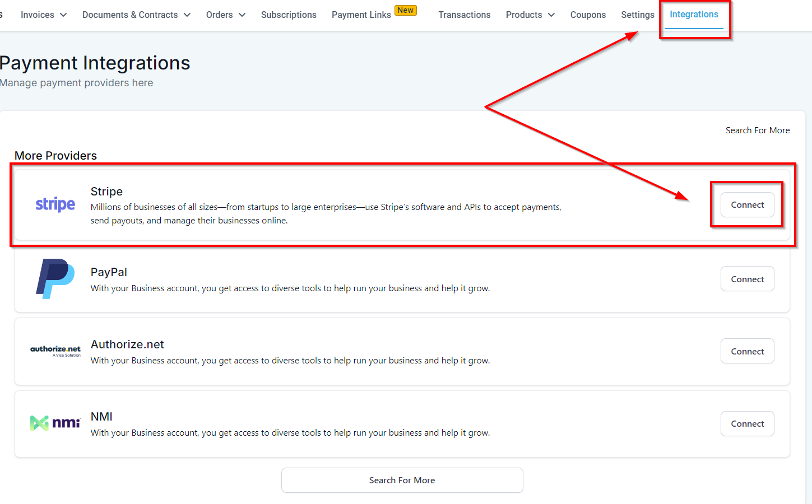Click the bottom Search For More button
Viewport: 812px width, 504px height.
point(402,480)
